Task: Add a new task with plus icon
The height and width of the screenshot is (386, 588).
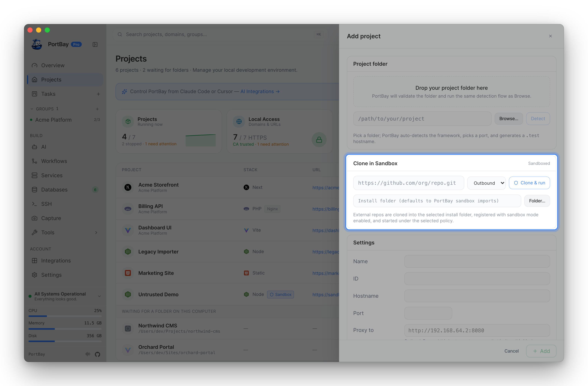Action: coord(98,94)
